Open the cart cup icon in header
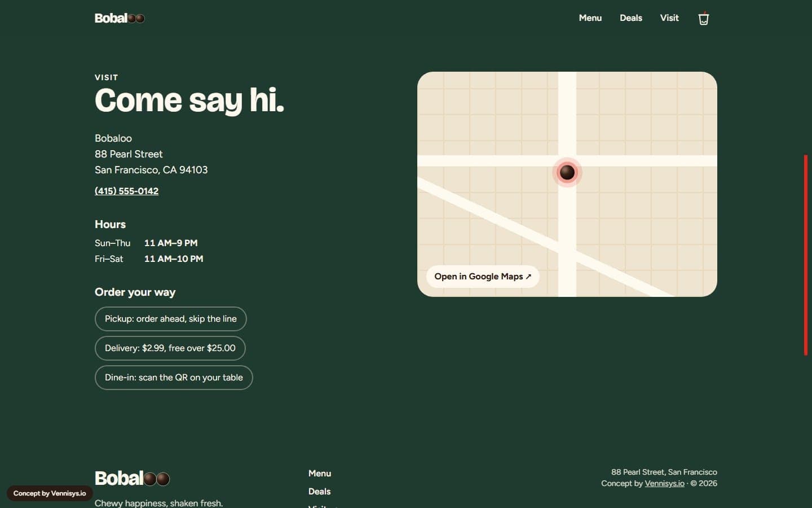Screen dimensions: 812x508 tap(703, 19)
